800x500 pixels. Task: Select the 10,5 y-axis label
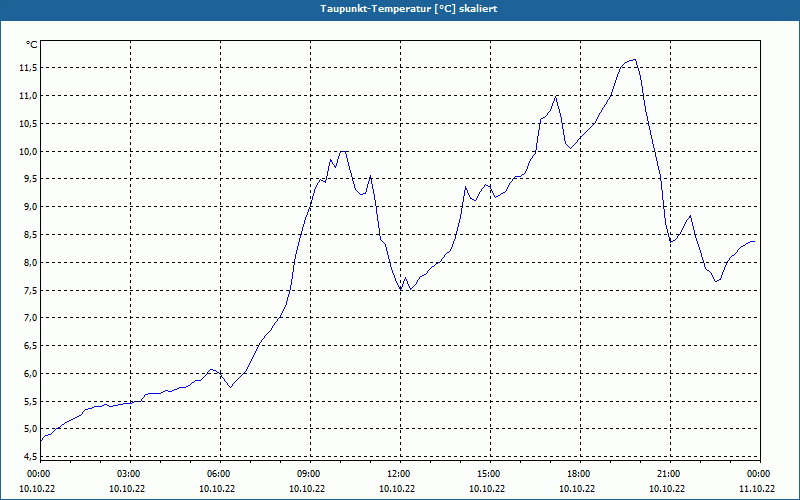click(x=28, y=124)
